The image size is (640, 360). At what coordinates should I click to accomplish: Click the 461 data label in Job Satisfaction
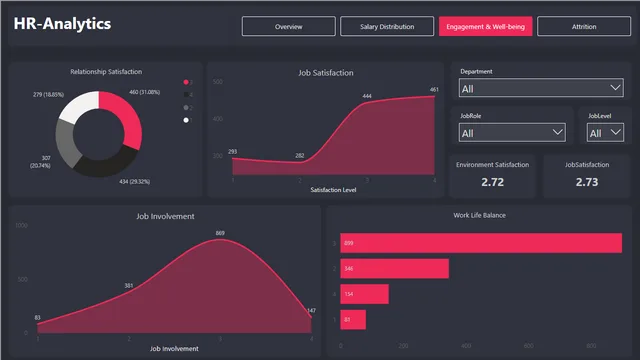coord(434,89)
